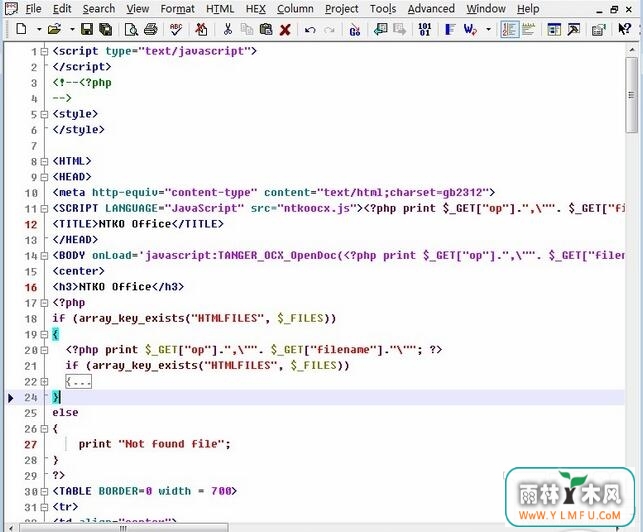Toggle line numbers display in the toolbar
This screenshot has height=532, width=643.
(x=510, y=29)
